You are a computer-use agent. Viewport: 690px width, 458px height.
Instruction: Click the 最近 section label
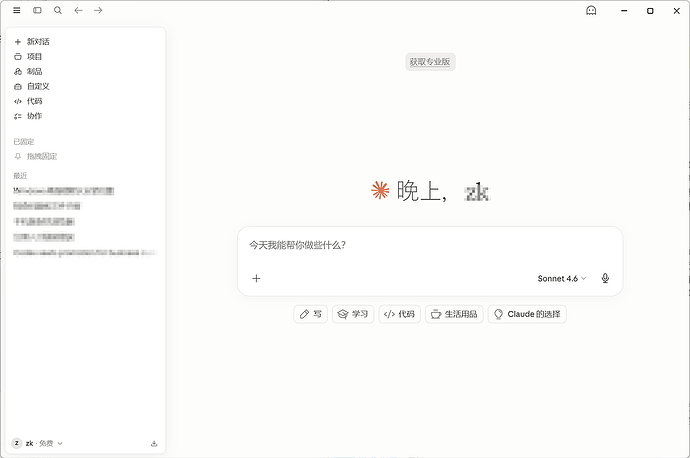point(20,176)
